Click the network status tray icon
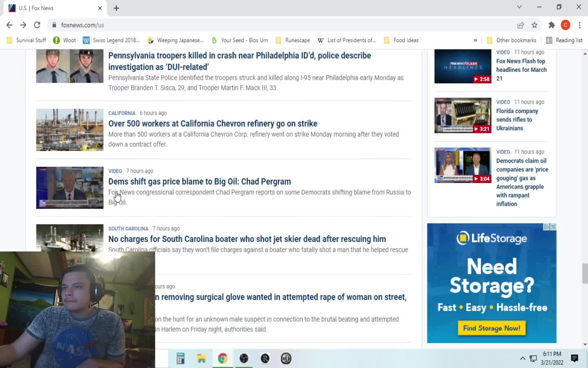Screen dimensions: 588x368 click(533, 359)
